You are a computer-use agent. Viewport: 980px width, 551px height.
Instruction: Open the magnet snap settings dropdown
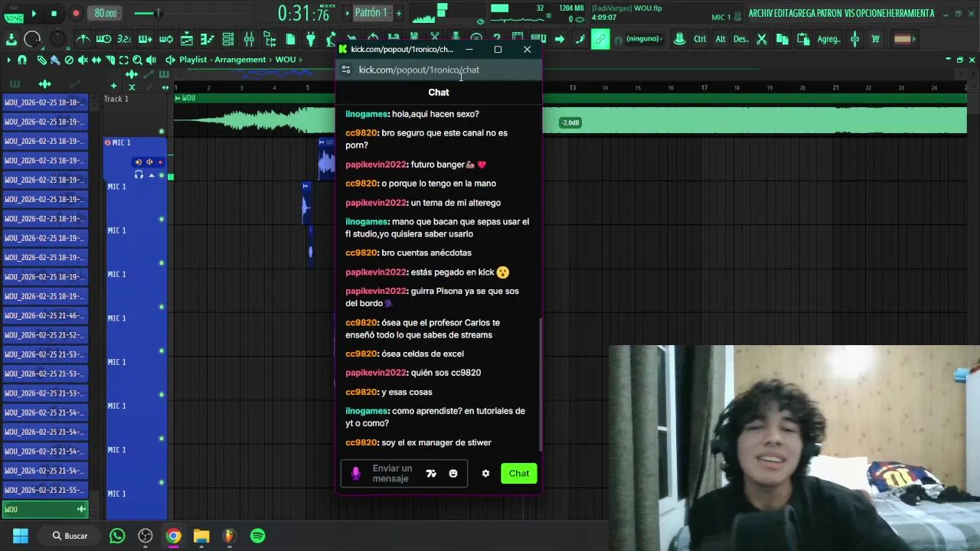click(22, 60)
